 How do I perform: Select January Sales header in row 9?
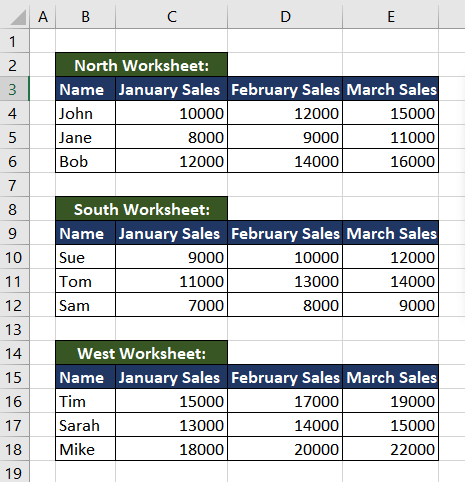pos(172,233)
